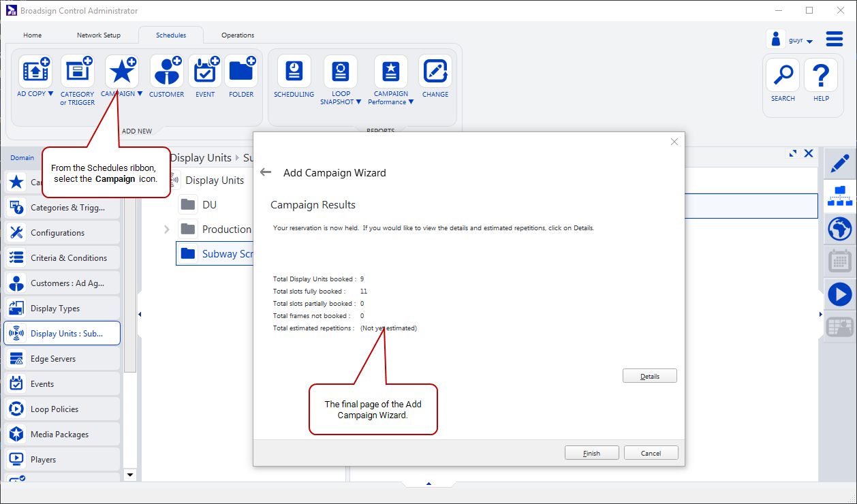This screenshot has height=504, width=857.
Task: Open the Campaign dropdown arrow
Action: click(x=140, y=94)
